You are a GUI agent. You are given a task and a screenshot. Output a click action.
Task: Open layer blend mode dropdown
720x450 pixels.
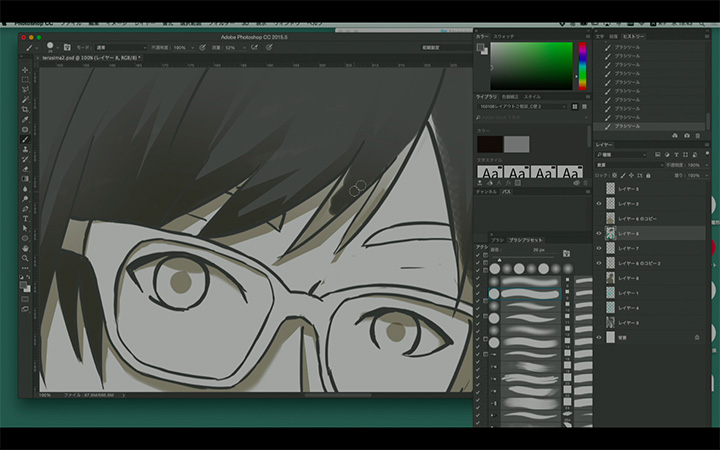pos(630,165)
